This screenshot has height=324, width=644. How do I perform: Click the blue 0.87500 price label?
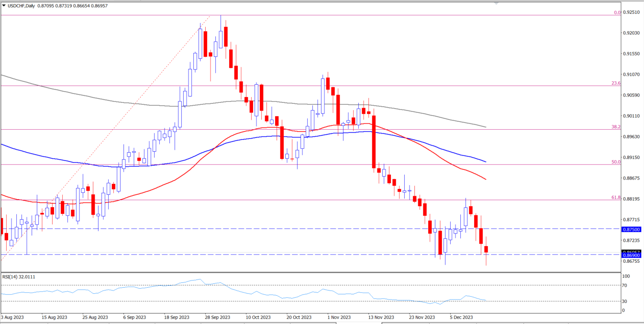(x=631, y=230)
